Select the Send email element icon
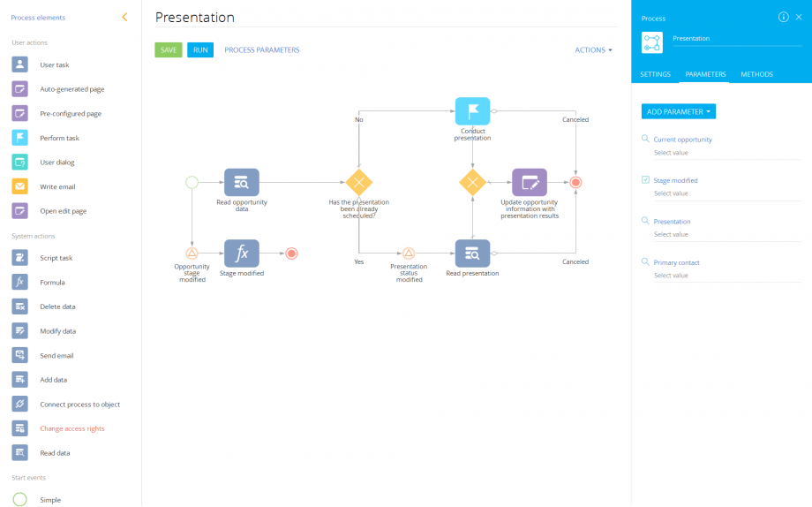The width and height of the screenshot is (812, 507). (x=19, y=355)
